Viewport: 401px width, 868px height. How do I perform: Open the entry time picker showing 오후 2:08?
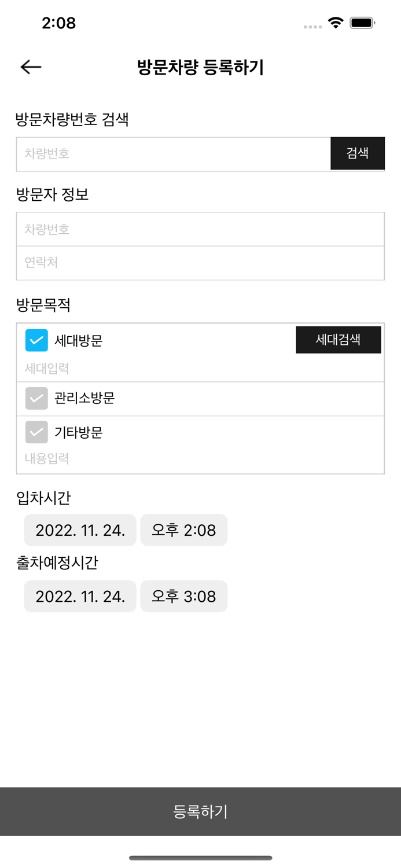184,529
